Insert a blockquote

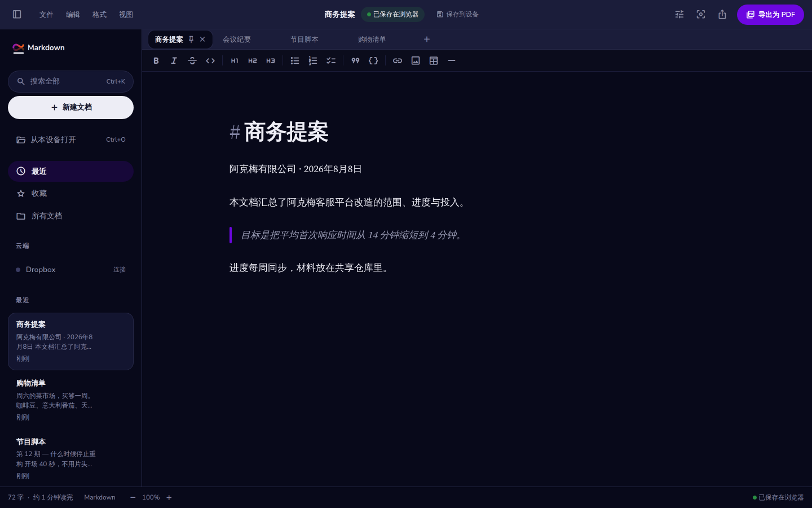pyautogui.click(x=355, y=60)
